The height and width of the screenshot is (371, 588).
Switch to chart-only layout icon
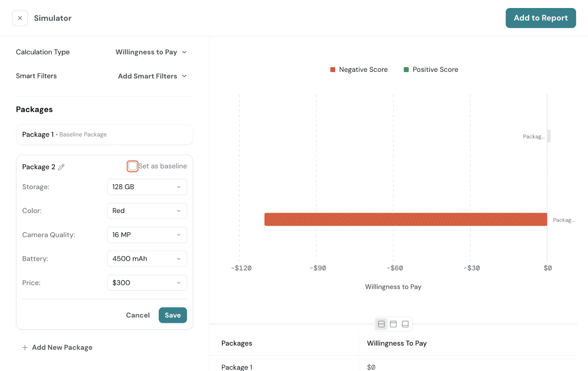pyautogui.click(x=393, y=324)
